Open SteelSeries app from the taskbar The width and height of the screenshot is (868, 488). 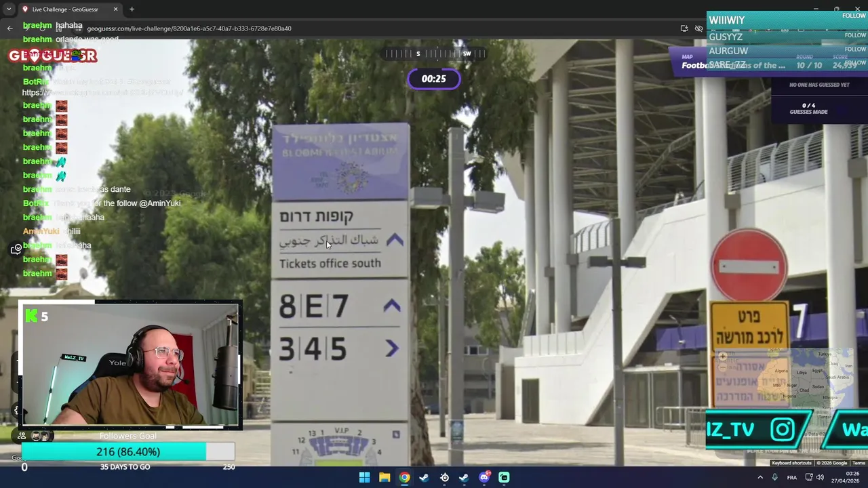pos(444,477)
